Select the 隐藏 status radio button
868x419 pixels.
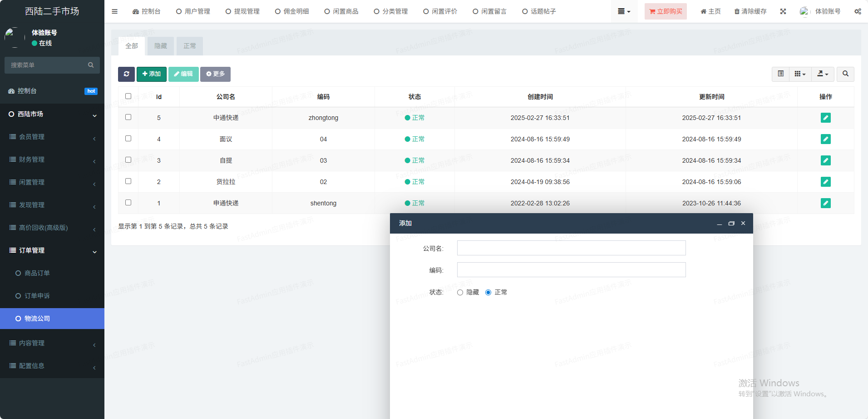click(460, 293)
